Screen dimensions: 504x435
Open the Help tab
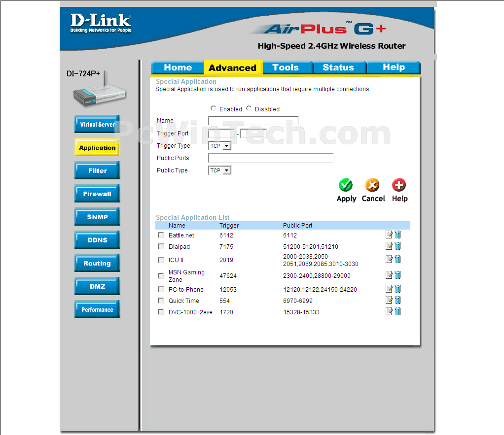[x=394, y=67]
